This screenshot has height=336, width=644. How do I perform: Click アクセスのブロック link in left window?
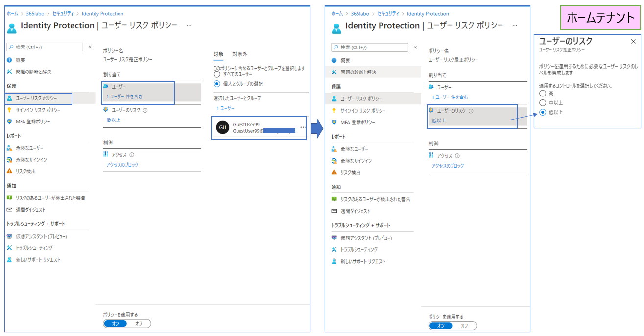[122, 165]
